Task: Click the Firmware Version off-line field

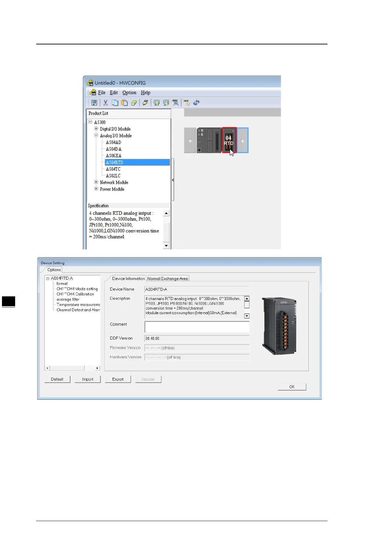Action: pyautogui.click(x=197, y=348)
